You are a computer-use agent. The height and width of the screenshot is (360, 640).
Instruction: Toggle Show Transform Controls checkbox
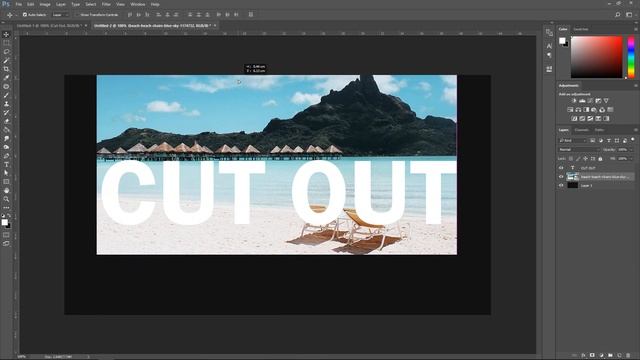point(77,15)
